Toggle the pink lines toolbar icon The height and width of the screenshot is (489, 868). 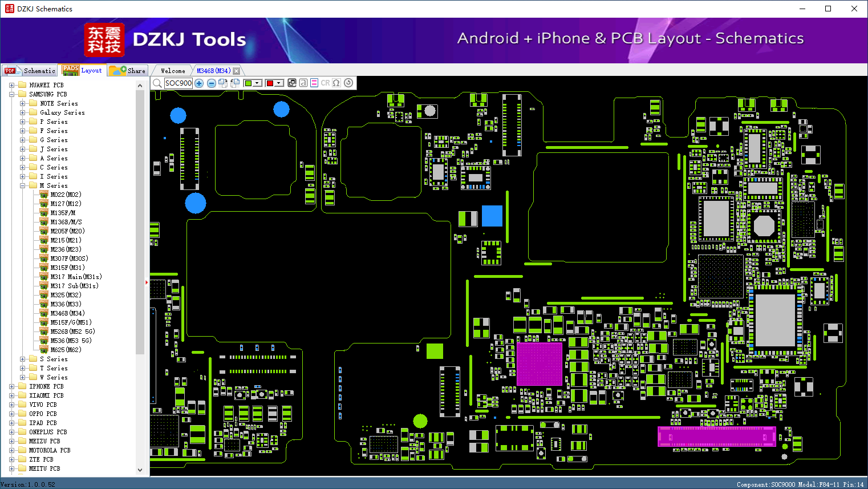coord(314,83)
